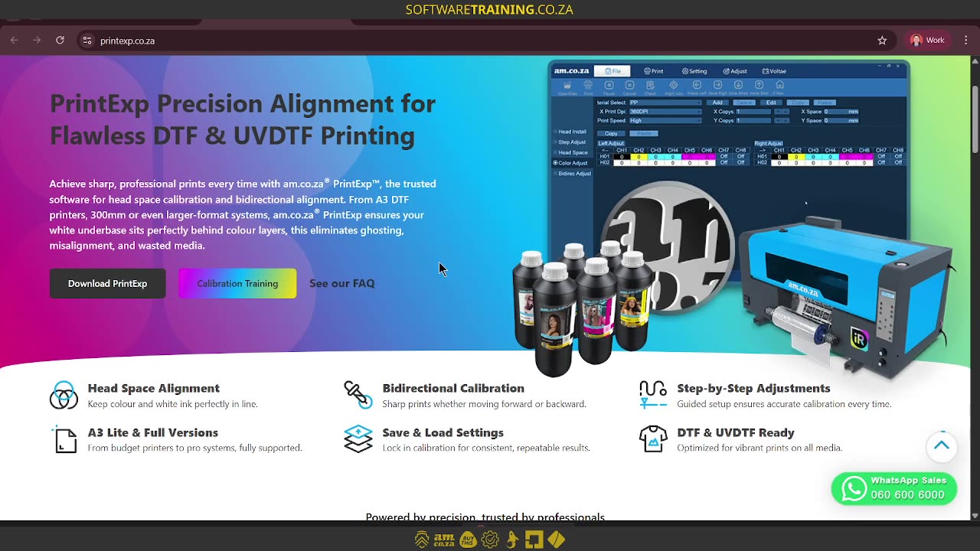Select the Head Space Alignment heading
Viewport: 980px width, 551px height.
[x=153, y=388]
